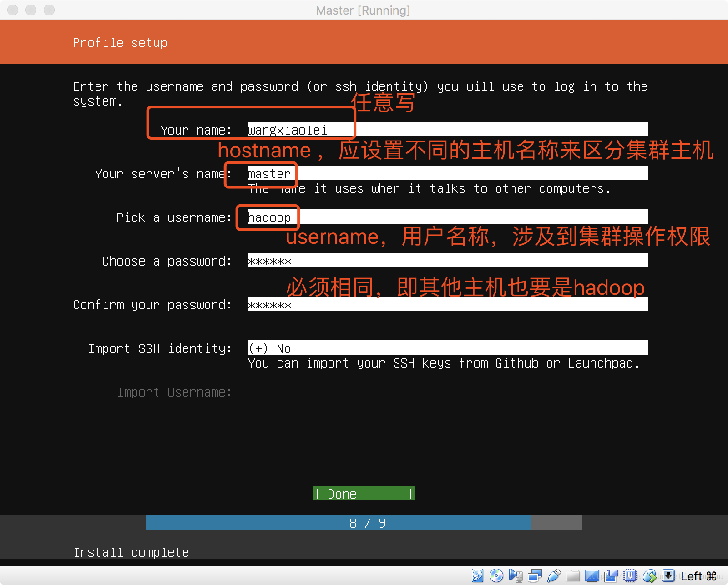Click the recording/video capture icon
The height and width of the screenshot is (585, 728).
[611, 575]
